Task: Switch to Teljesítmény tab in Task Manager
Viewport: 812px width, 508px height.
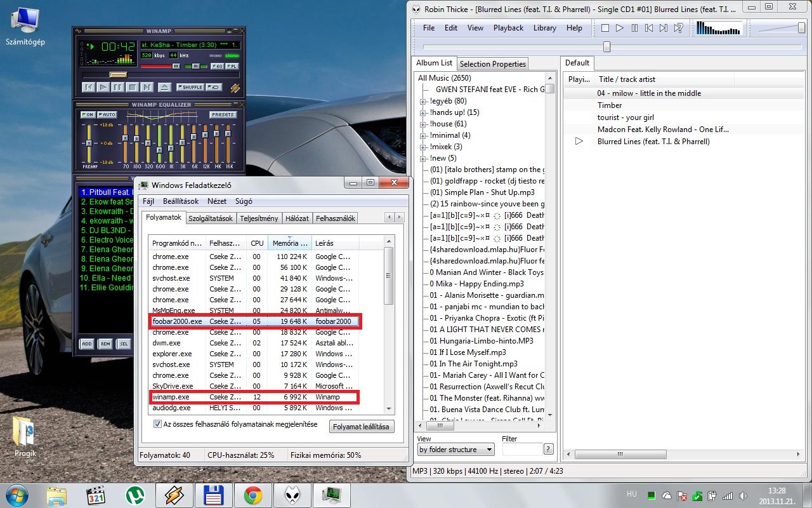Action: click(259, 218)
